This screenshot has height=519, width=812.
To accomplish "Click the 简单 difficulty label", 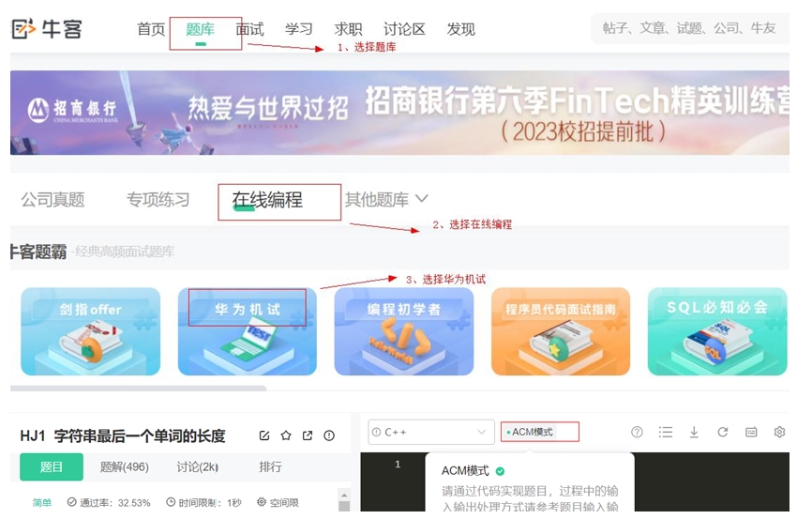I will pyautogui.click(x=42, y=502).
